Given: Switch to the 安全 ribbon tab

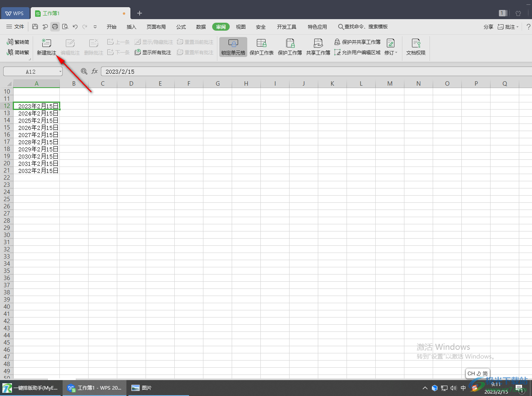Looking at the screenshot, I should tap(261, 27).
